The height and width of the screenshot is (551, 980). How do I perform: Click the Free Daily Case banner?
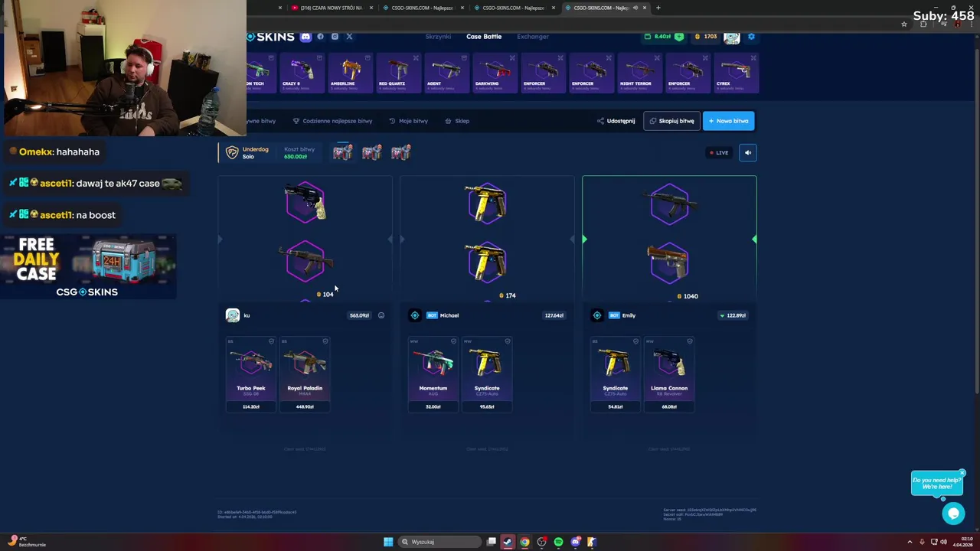coord(88,267)
